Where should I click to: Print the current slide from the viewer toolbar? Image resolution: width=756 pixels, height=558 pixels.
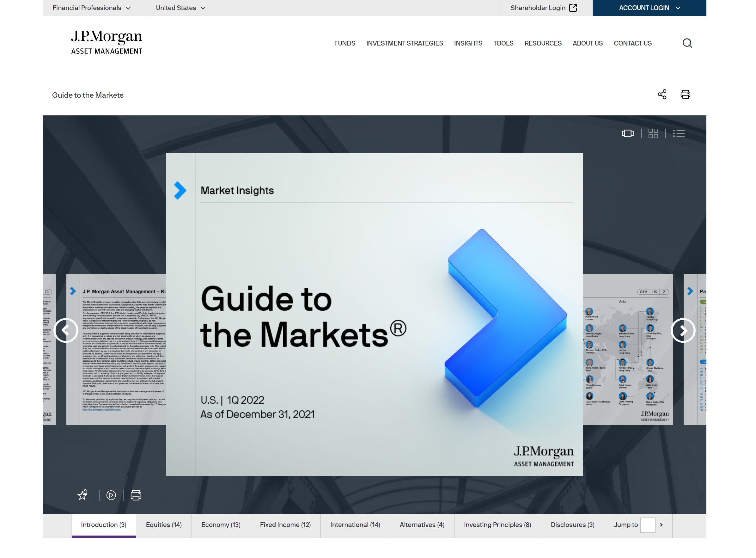[136, 495]
